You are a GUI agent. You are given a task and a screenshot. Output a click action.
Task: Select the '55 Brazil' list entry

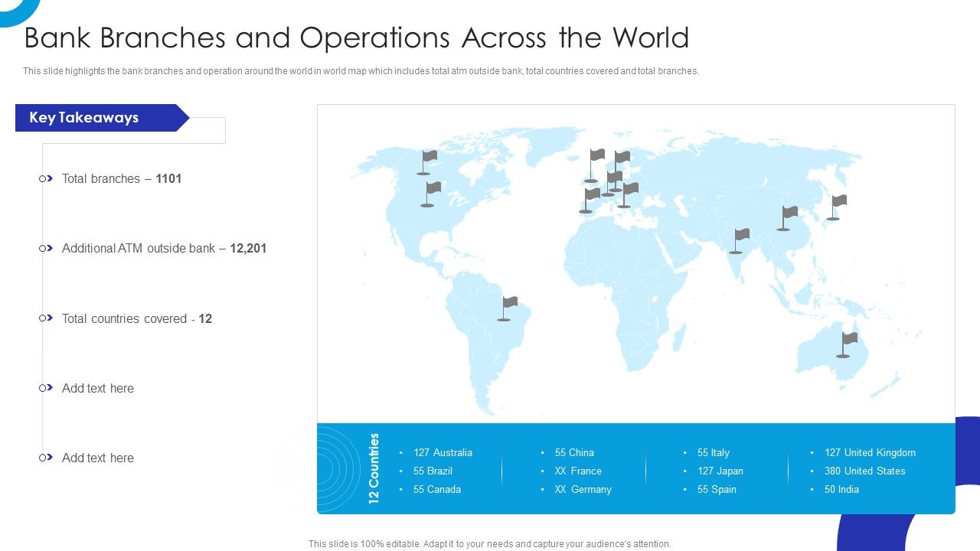pos(433,471)
